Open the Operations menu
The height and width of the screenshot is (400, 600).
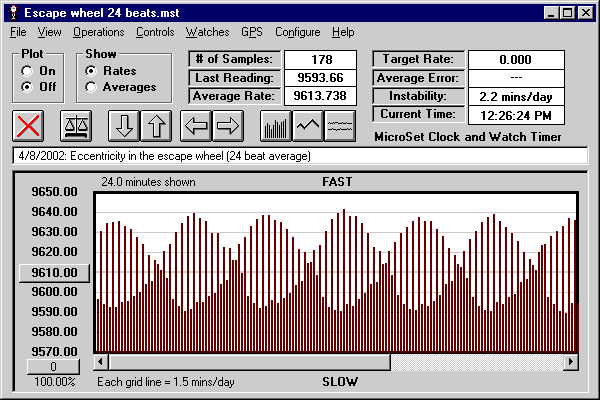pyautogui.click(x=99, y=32)
